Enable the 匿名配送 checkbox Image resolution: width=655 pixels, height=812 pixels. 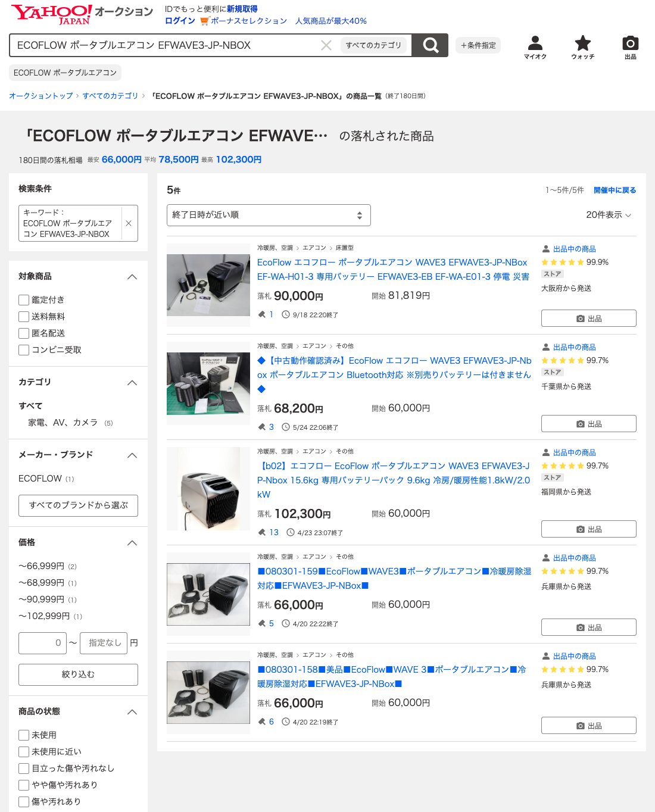tap(24, 333)
